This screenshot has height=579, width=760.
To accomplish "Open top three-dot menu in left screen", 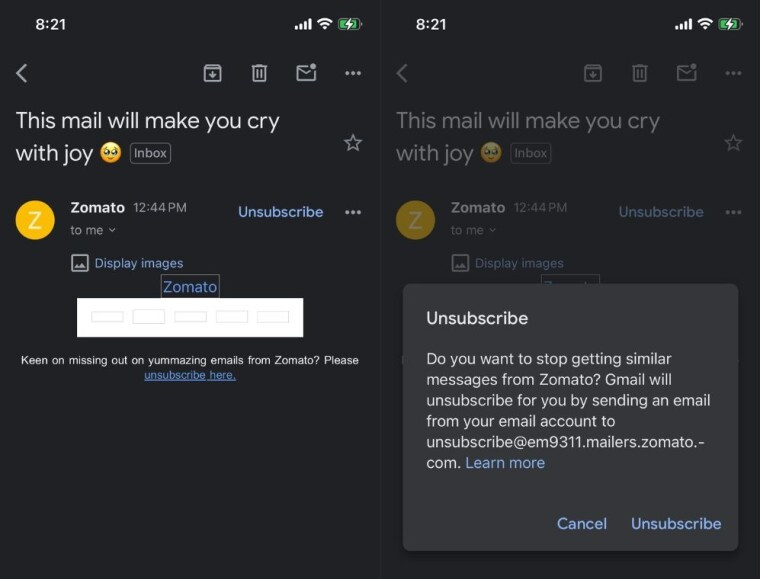I will (353, 73).
